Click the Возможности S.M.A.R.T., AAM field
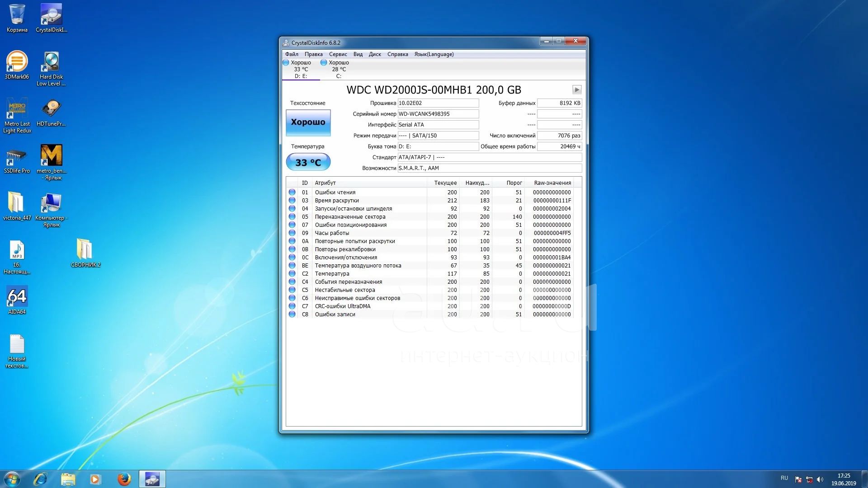 click(x=490, y=168)
